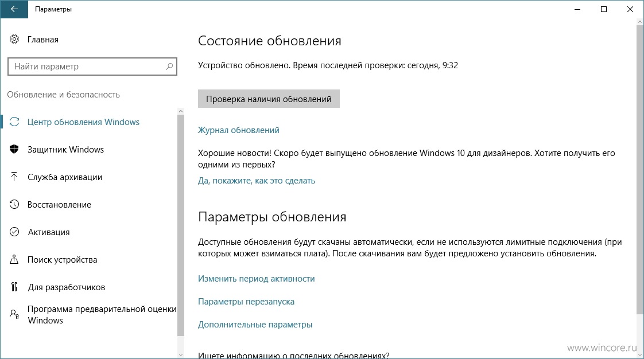This screenshot has width=644, height=359.
Task: Click the developers tools icon
Action: click(x=14, y=287)
